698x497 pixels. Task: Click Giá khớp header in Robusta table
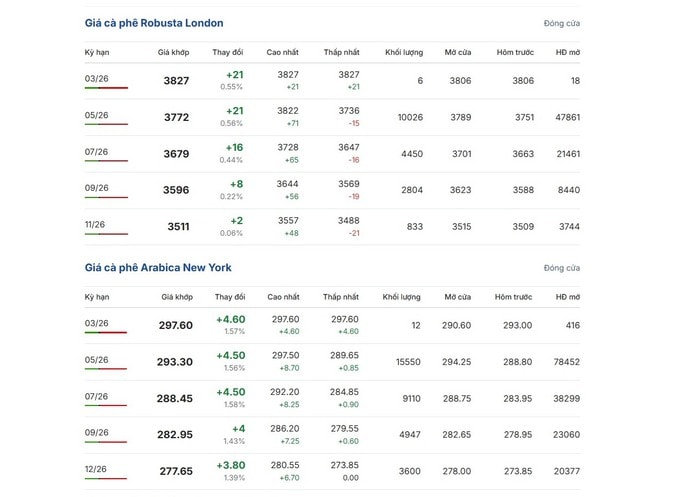(x=173, y=51)
